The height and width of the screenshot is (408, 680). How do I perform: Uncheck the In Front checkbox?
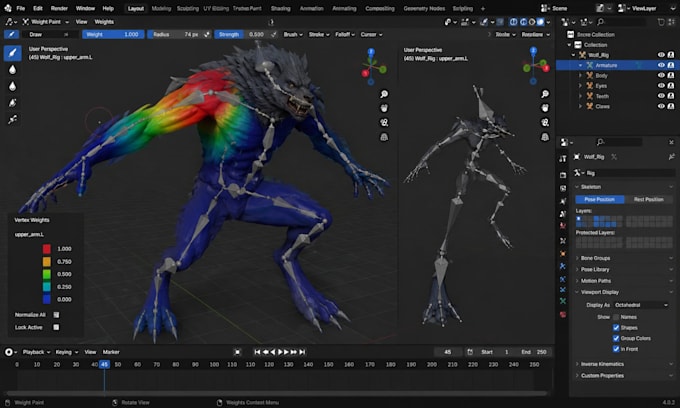616,349
